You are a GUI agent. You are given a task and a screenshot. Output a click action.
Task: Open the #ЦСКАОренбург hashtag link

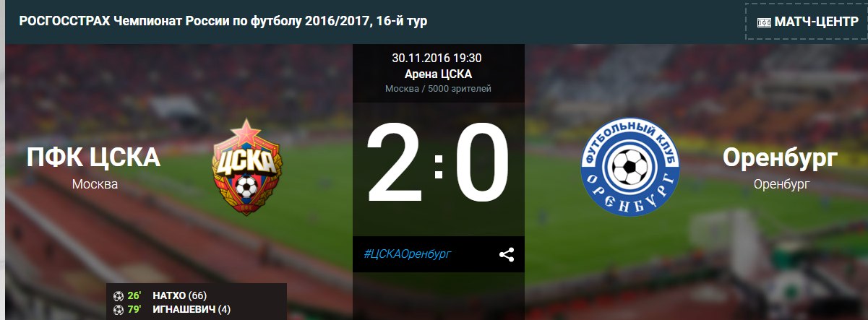click(408, 254)
